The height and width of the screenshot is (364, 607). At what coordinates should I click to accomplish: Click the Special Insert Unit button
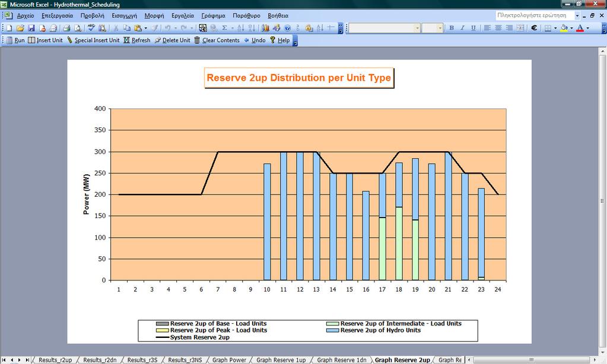tap(93, 40)
